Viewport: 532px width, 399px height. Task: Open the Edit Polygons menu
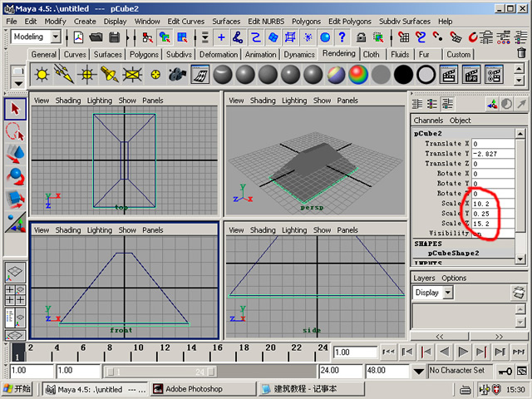pyautogui.click(x=349, y=22)
